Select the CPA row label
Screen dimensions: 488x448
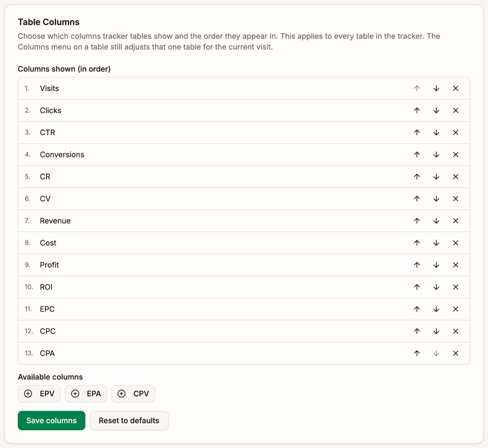click(47, 353)
